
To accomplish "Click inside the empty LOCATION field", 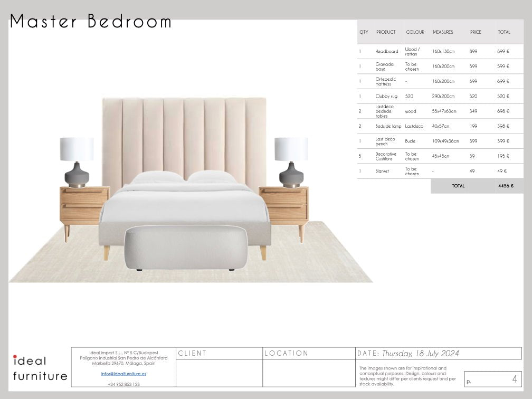I will point(309,373).
